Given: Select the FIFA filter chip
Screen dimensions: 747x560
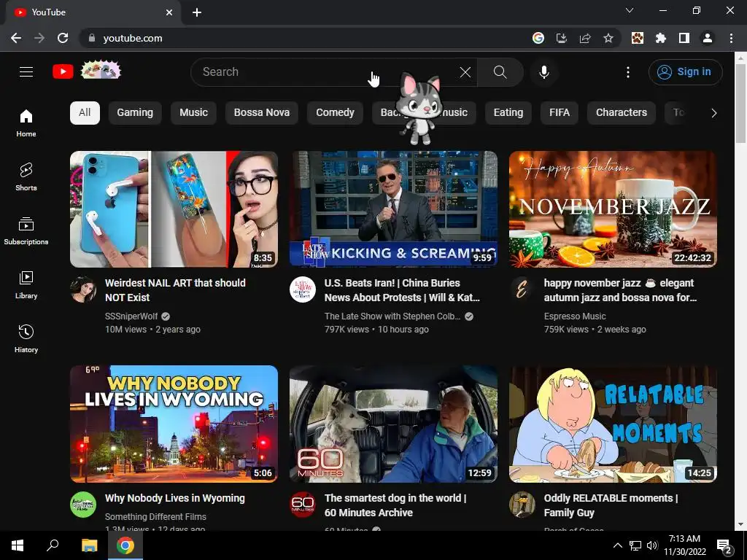Looking at the screenshot, I should (560, 113).
